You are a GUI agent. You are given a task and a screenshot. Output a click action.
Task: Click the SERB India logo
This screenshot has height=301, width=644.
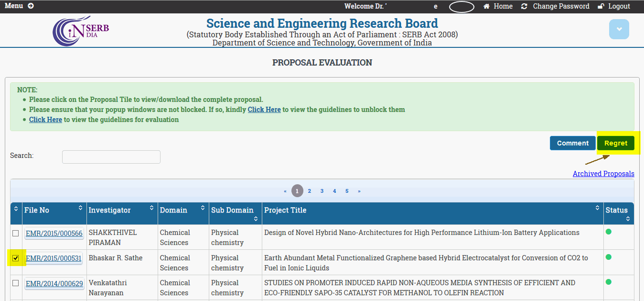pyautogui.click(x=81, y=30)
